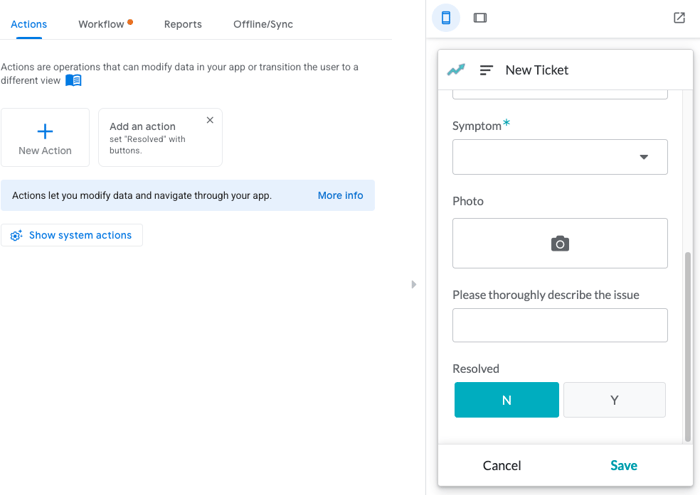Open the actions documentation book icon
The height and width of the screenshot is (495, 700).
pyautogui.click(x=73, y=80)
